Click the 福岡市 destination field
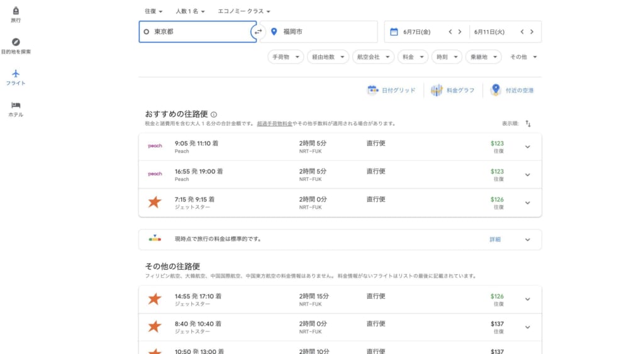 click(319, 31)
